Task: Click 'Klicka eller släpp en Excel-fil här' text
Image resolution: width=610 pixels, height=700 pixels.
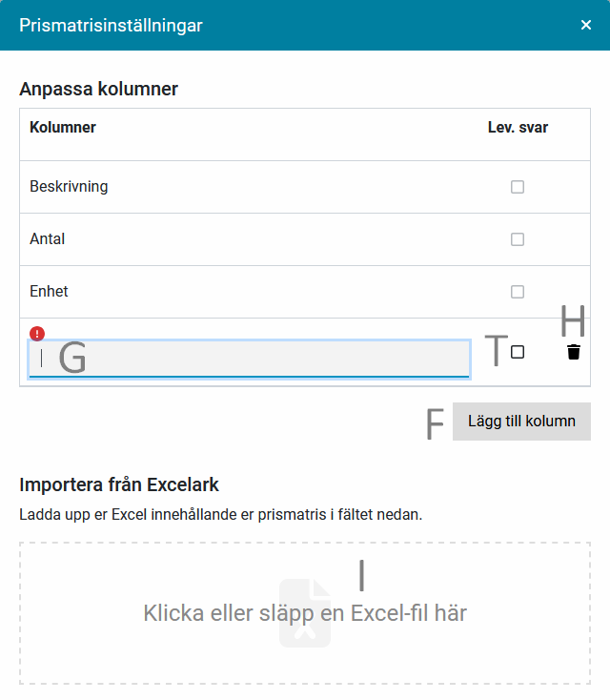Action: (x=305, y=613)
